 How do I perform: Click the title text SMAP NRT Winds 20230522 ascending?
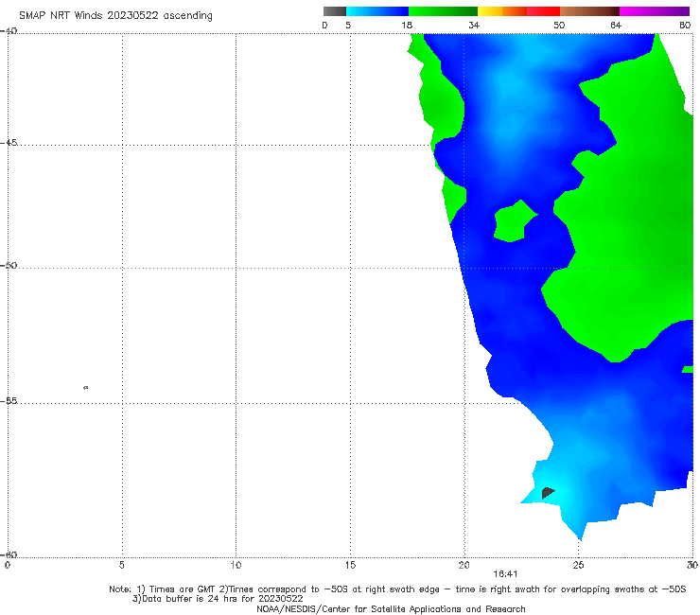coord(115,15)
